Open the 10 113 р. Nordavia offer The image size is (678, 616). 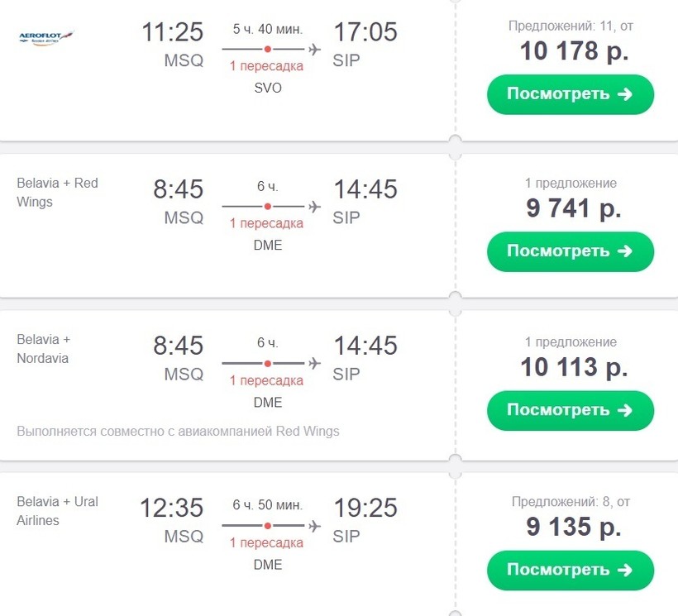(x=570, y=410)
